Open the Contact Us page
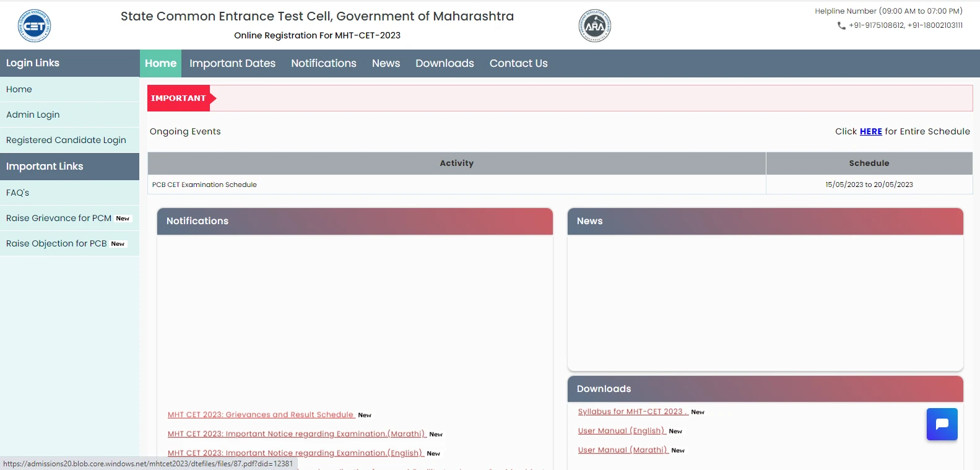 pos(518,63)
